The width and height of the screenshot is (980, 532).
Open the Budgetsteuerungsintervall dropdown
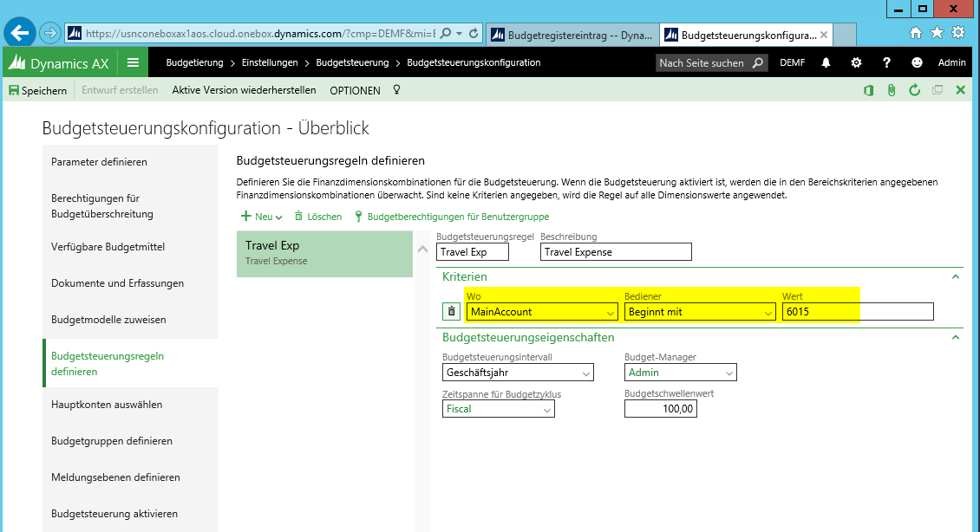pyautogui.click(x=586, y=373)
